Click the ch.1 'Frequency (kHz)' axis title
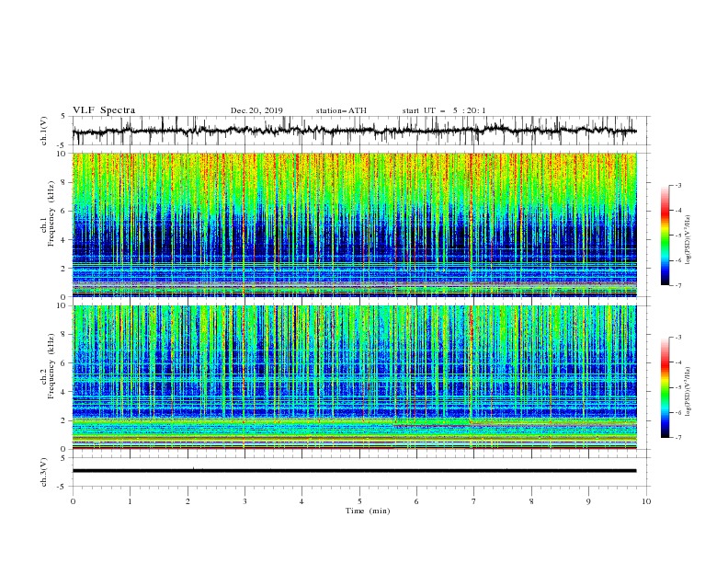728x563 pixels. coord(51,213)
